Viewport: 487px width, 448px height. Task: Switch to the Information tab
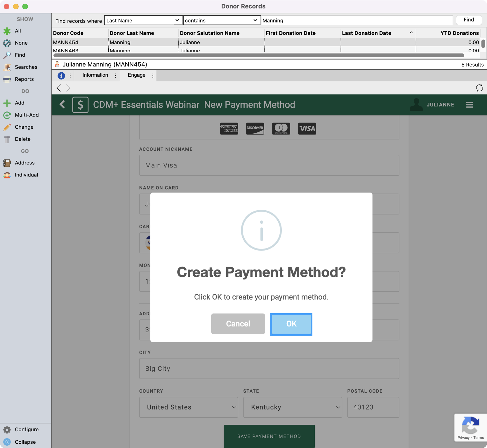click(x=95, y=75)
